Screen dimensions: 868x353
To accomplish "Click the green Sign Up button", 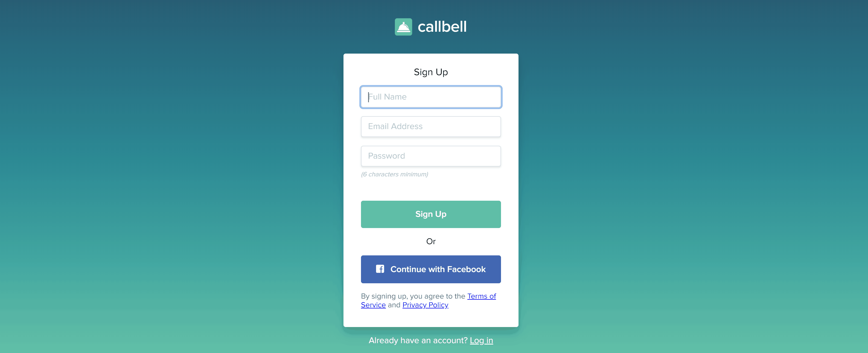I will (x=431, y=214).
